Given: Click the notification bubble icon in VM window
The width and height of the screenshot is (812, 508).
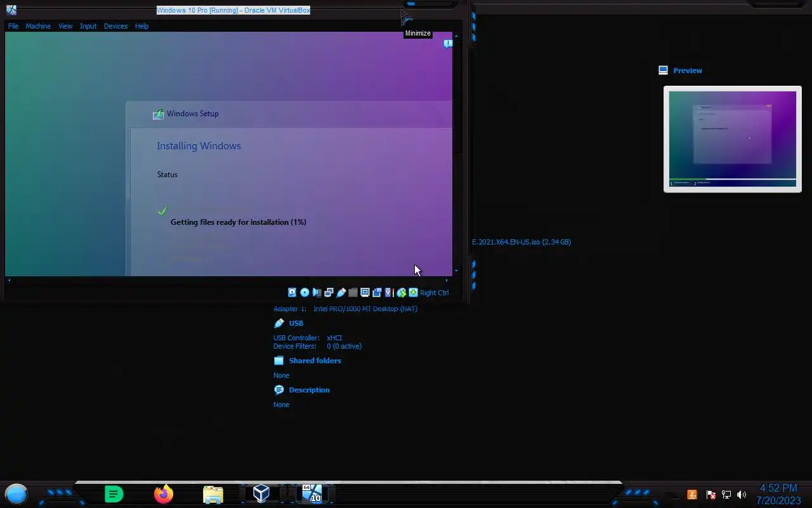Looking at the screenshot, I should [x=448, y=44].
